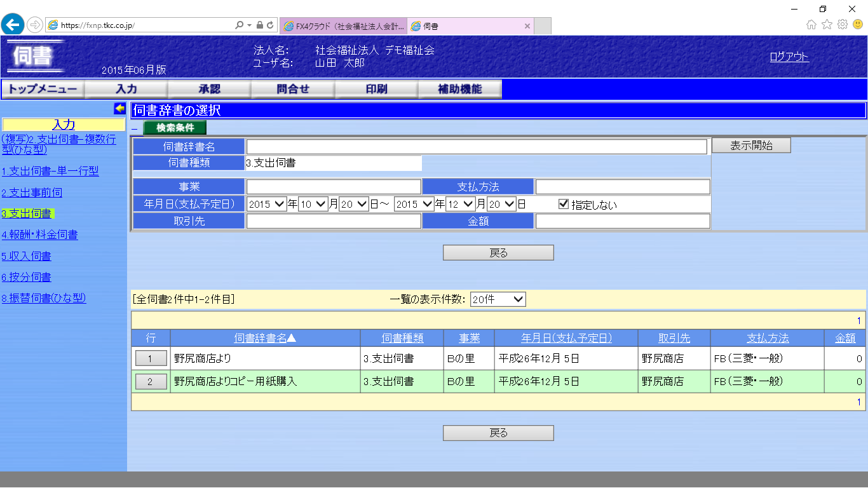This screenshot has width=868, height=488.
Task: Click the ログアウト link
Action: (x=789, y=57)
